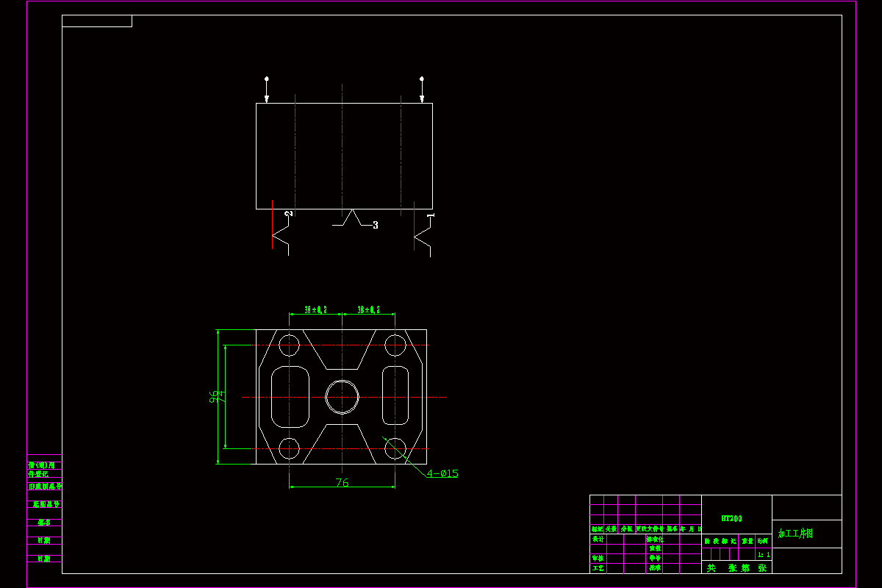The width and height of the screenshot is (882, 588).
Task: Select the central bore circle in plan view
Action: click(342, 397)
